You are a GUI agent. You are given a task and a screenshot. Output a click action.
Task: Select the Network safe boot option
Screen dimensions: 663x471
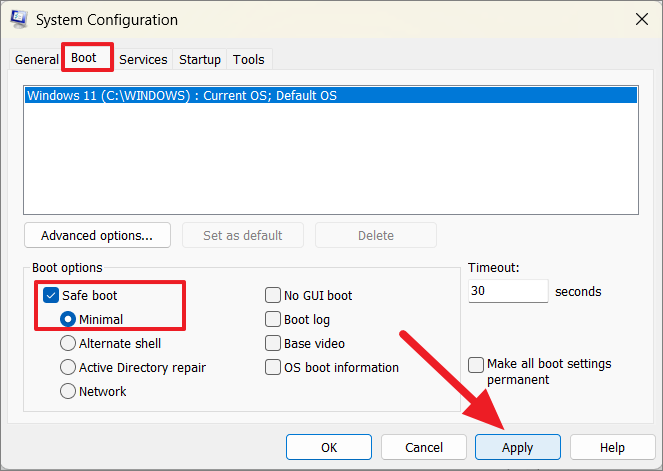68,392
